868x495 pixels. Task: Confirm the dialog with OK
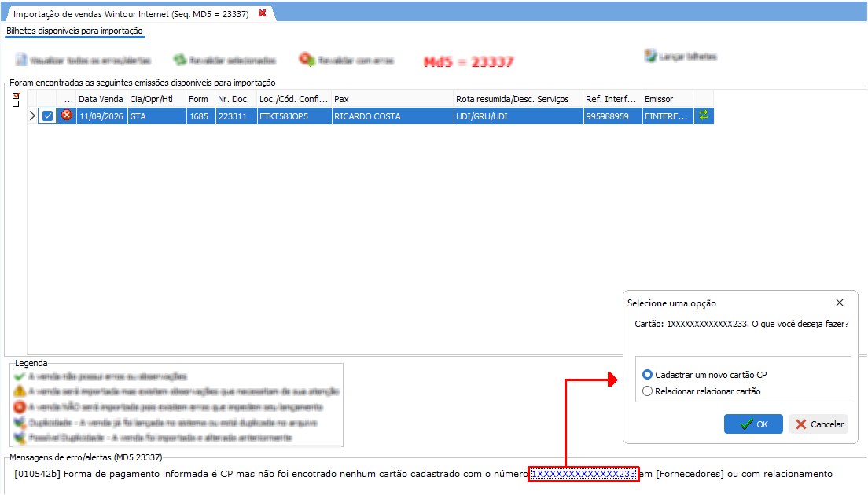(x=753, y=424)
